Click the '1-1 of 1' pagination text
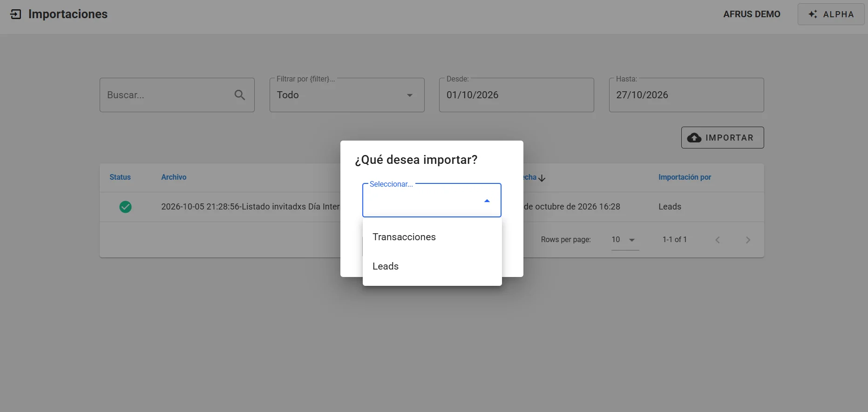Viewport: 868px width, 412px height. point(674,240)
